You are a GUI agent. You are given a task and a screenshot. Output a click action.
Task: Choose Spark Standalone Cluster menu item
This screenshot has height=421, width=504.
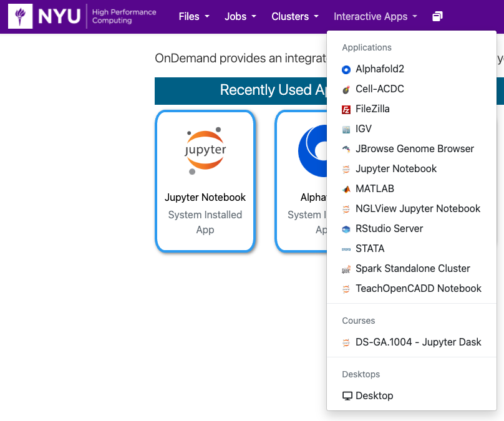point(412,269)
